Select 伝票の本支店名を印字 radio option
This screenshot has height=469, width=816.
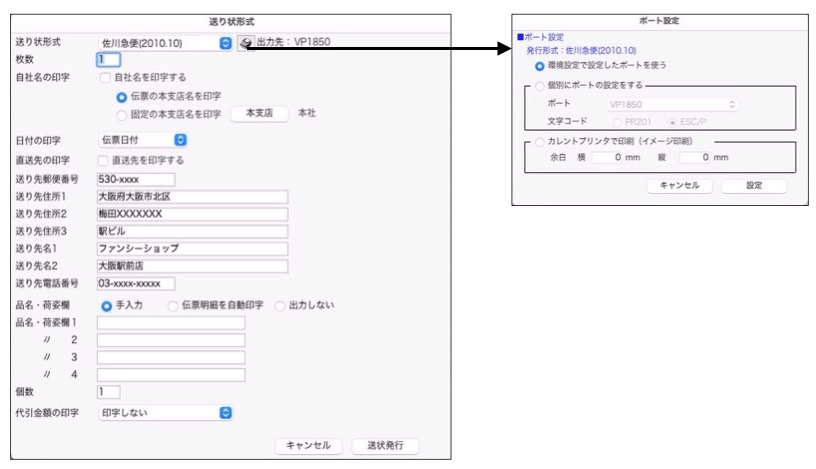pos(122,96)
